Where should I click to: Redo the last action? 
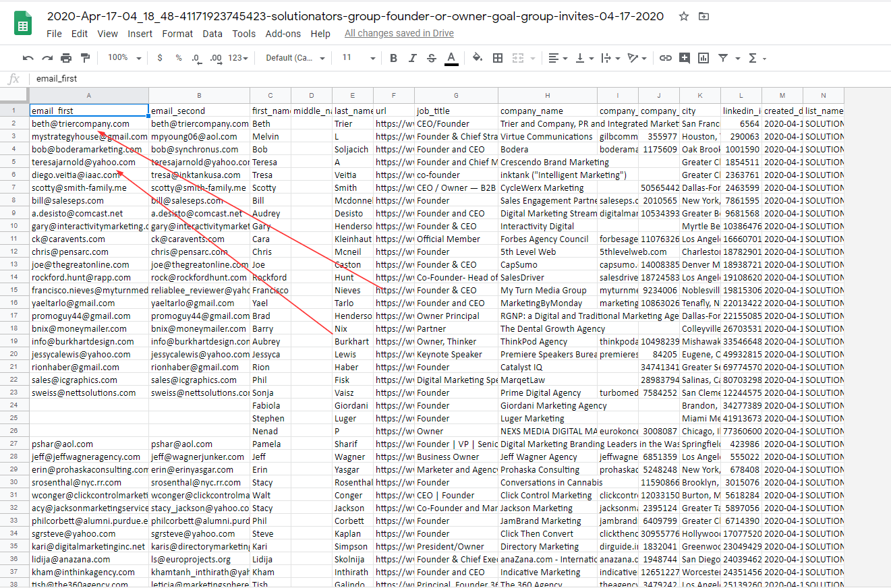[x=47, y=58]
